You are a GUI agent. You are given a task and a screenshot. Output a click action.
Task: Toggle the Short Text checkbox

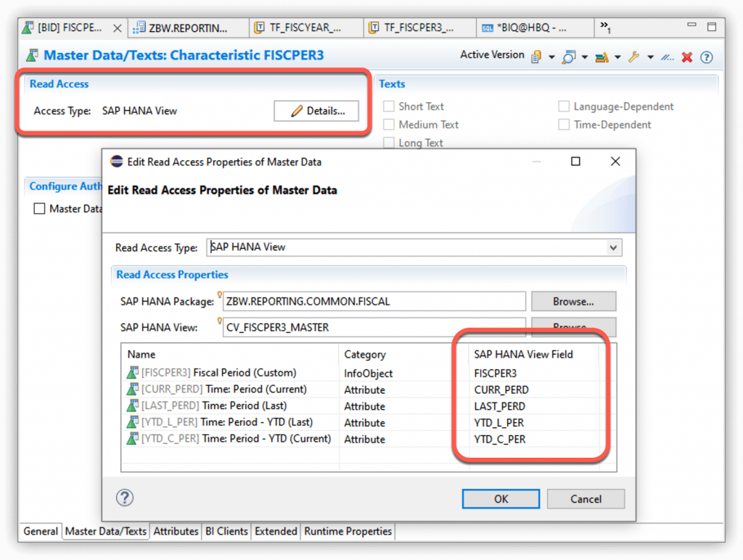point(389,107)
